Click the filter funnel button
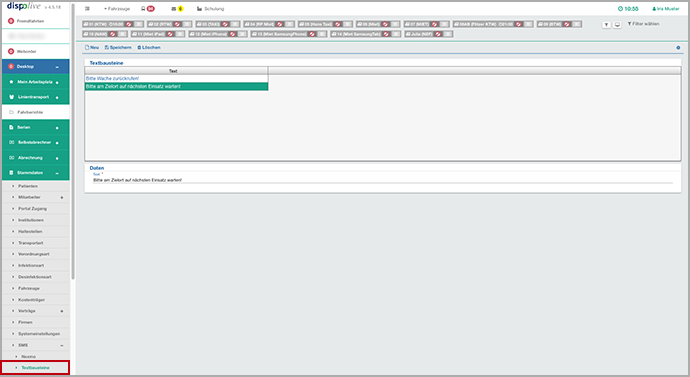Screen dimensions: 690x377 [606, 25]
